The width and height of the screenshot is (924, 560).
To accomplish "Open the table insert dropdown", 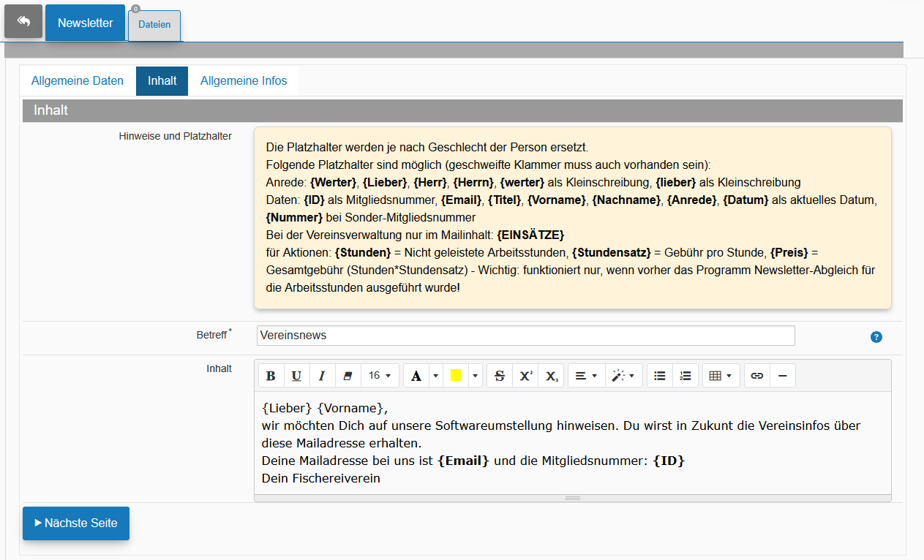I will coord(721,376).
